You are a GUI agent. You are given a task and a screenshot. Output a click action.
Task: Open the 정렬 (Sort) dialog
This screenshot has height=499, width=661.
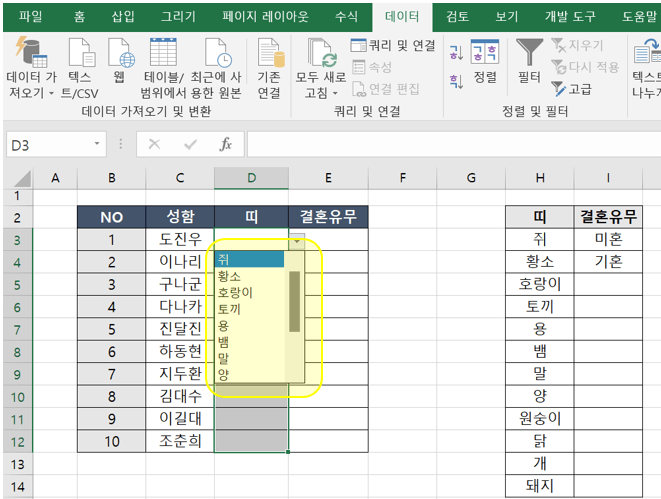click(485, 61)
